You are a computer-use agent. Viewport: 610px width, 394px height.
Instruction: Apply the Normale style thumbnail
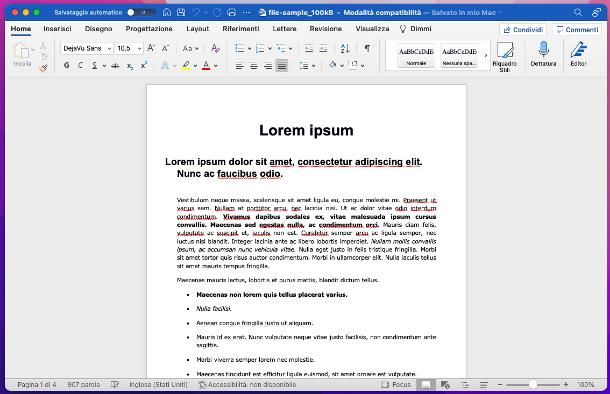click(416, 56)
